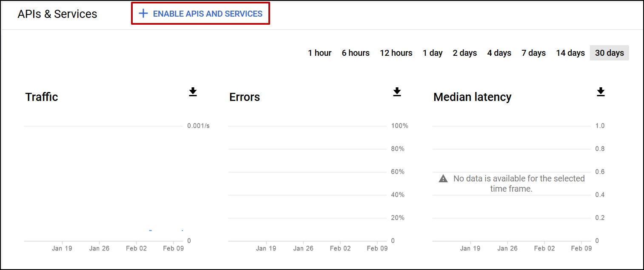Select the 1 day tab
This screenshot has width=644, height=270.
pyautogui.click(x=433, y=53)
